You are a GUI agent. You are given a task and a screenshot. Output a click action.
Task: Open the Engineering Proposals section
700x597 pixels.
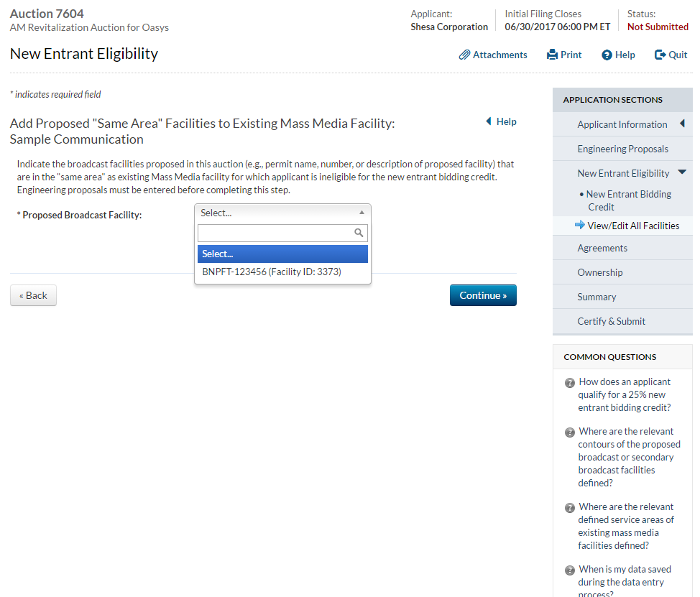click(x=622, y=149)
